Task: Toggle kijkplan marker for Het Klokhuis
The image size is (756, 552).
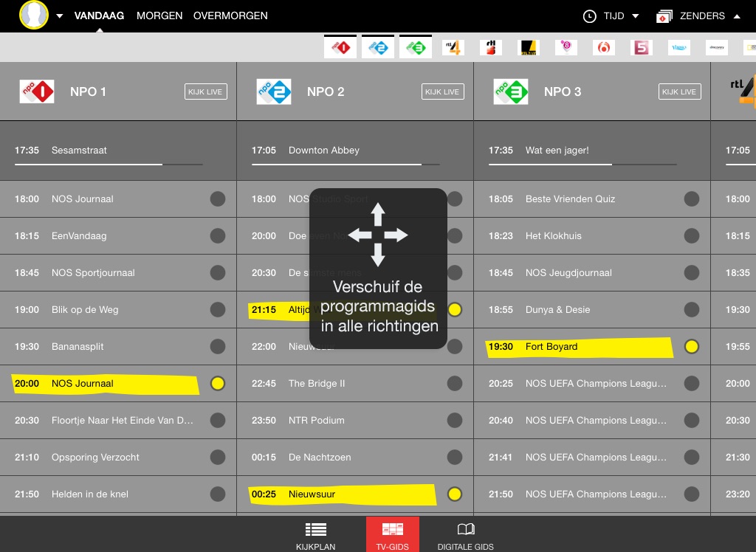Action: tap(691, 235)
